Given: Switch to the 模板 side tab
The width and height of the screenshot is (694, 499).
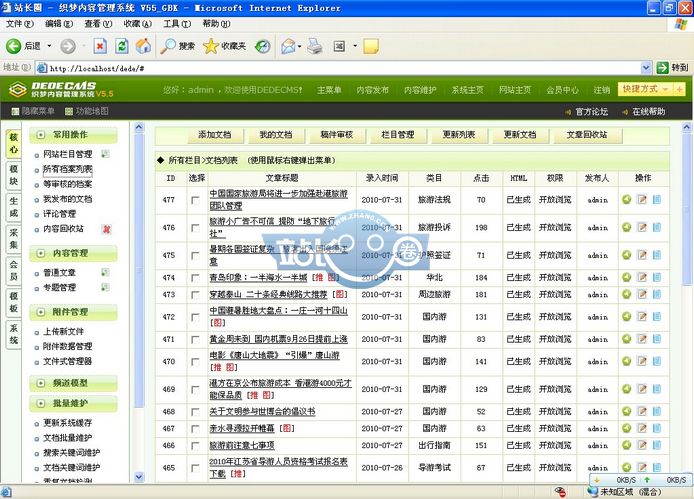Looking at the screenshot, I should point(14,302).
